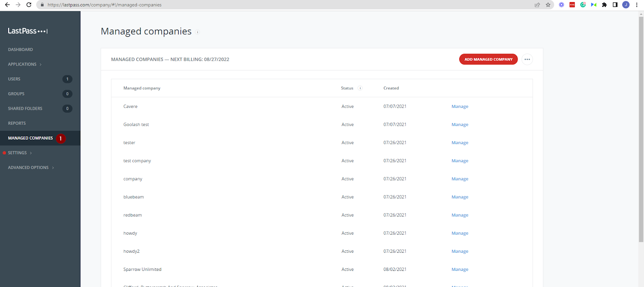
Task: Expand the Advanced Options chevron
Action: coord(53,168)
